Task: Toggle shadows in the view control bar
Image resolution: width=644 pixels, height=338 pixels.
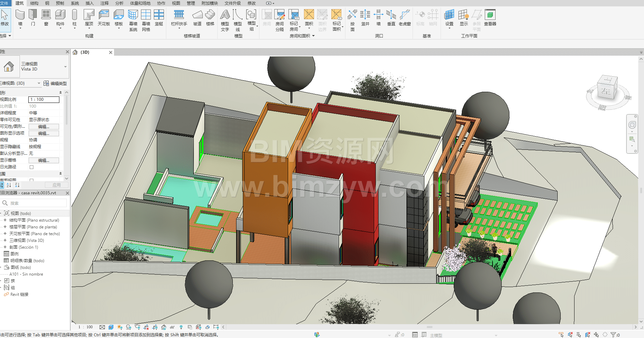Action: 129,327
